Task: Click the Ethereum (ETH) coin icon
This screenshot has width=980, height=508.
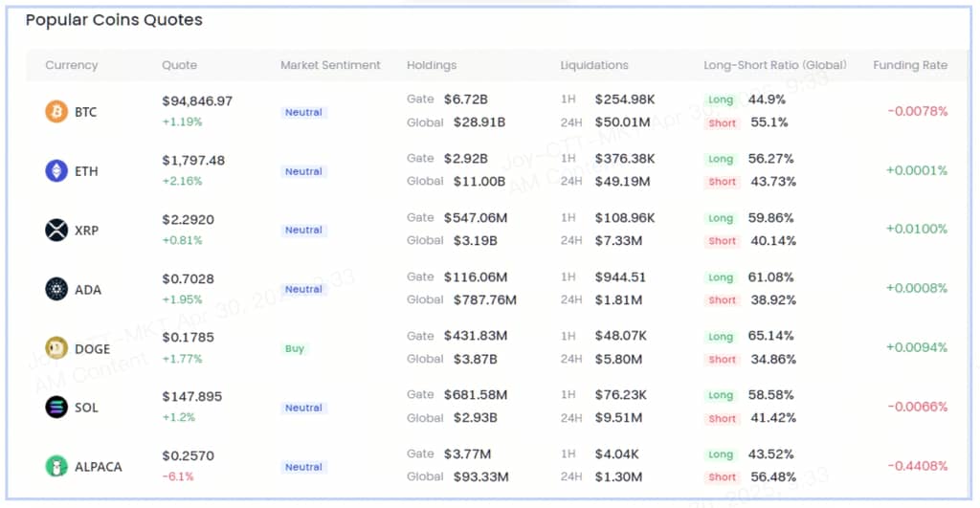Action: (x=56, y=171)
